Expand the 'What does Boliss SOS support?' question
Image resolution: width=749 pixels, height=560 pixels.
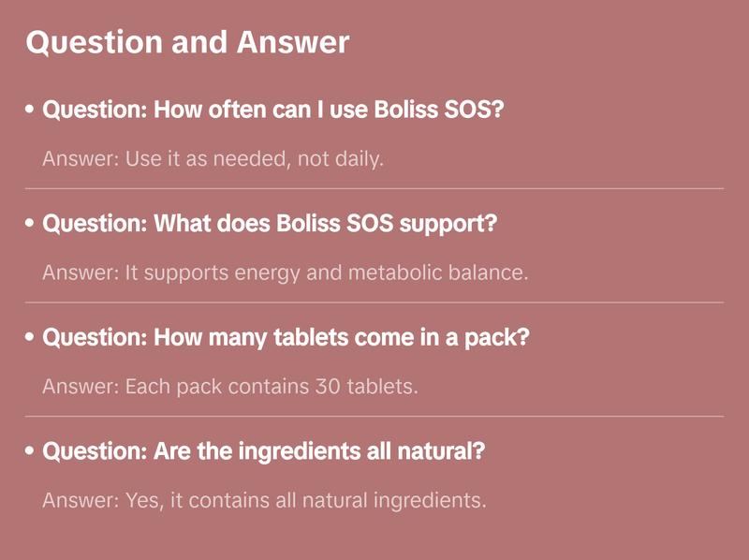point(270,224)
